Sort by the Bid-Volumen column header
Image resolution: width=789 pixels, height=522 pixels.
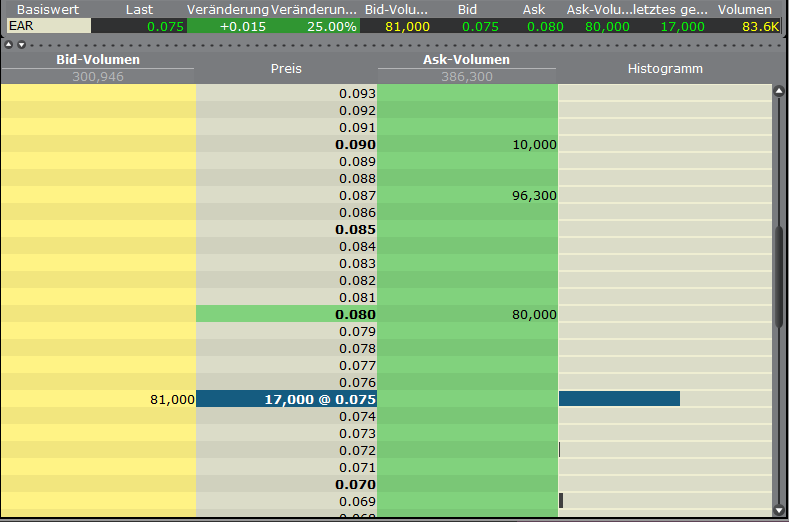pyautogui.click(x=97, y=60)
